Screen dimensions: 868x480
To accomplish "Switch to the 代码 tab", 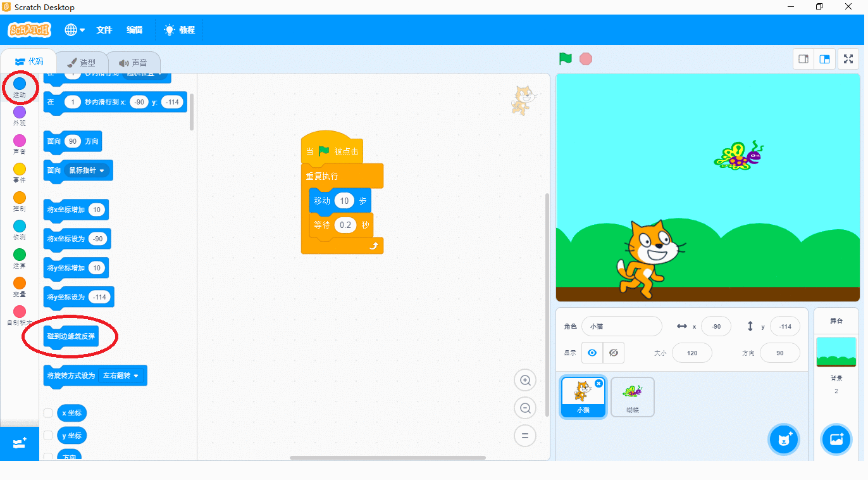I will [x=28, y=61].
